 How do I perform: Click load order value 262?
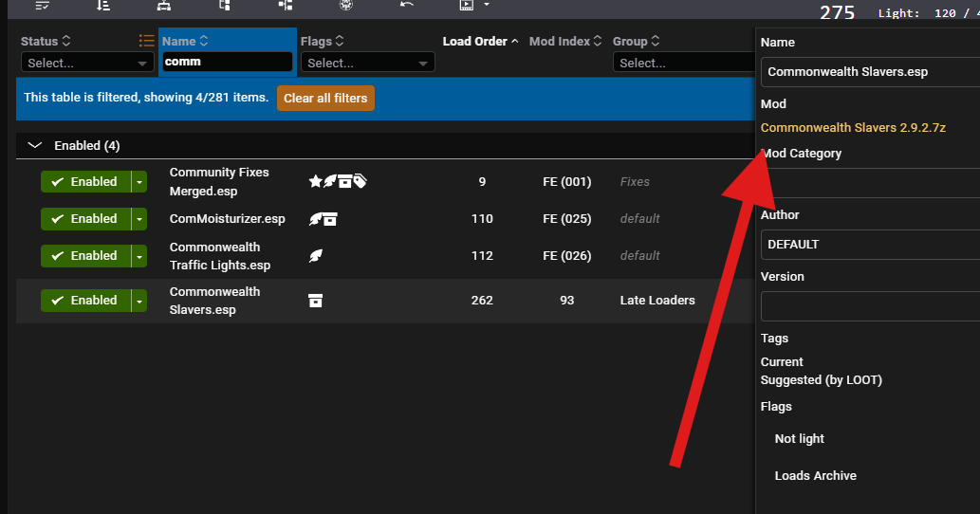(x=482, y=301)
